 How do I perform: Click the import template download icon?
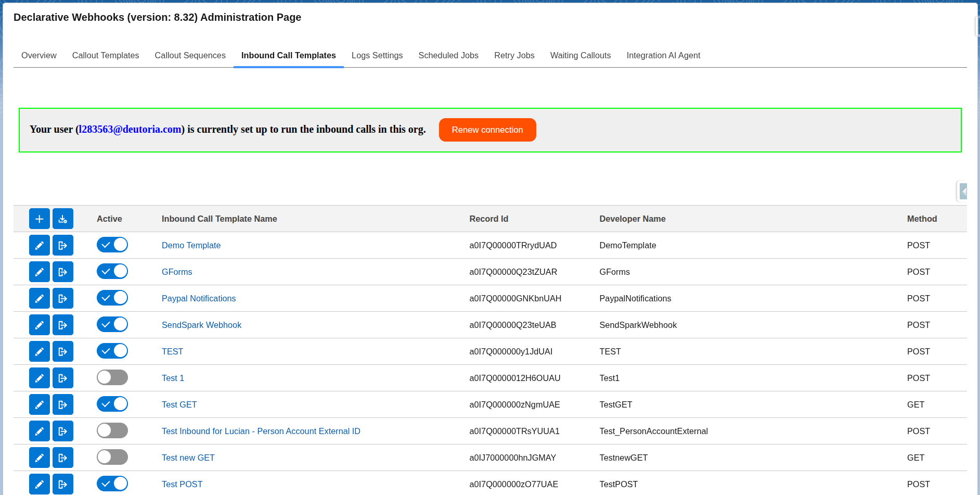click(63, 219)
